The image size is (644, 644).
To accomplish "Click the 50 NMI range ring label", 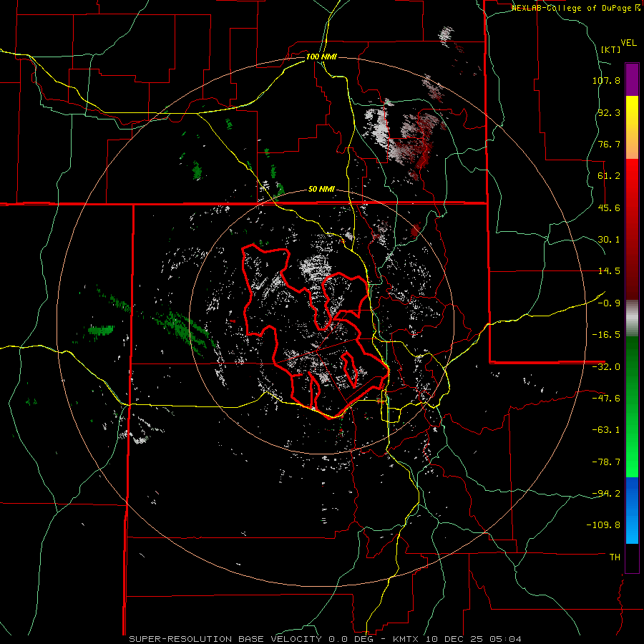I will point(321,190).
